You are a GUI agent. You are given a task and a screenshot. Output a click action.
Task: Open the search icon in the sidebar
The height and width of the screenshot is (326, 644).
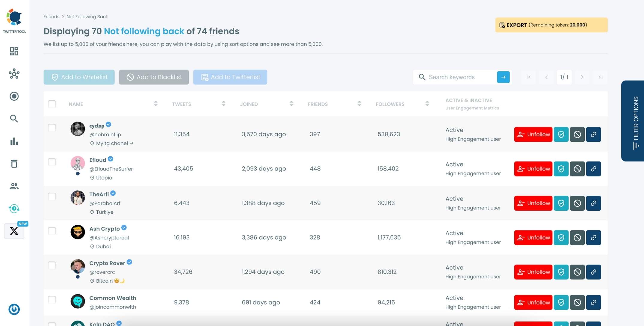pos(14,119)
